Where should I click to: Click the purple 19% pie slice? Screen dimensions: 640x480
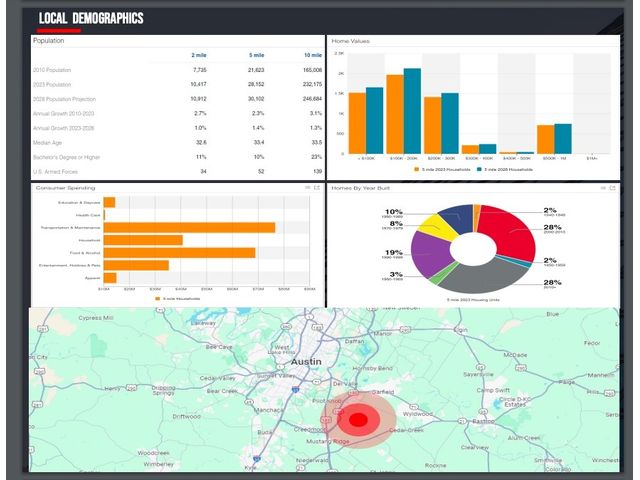click(x=431, y=251)
